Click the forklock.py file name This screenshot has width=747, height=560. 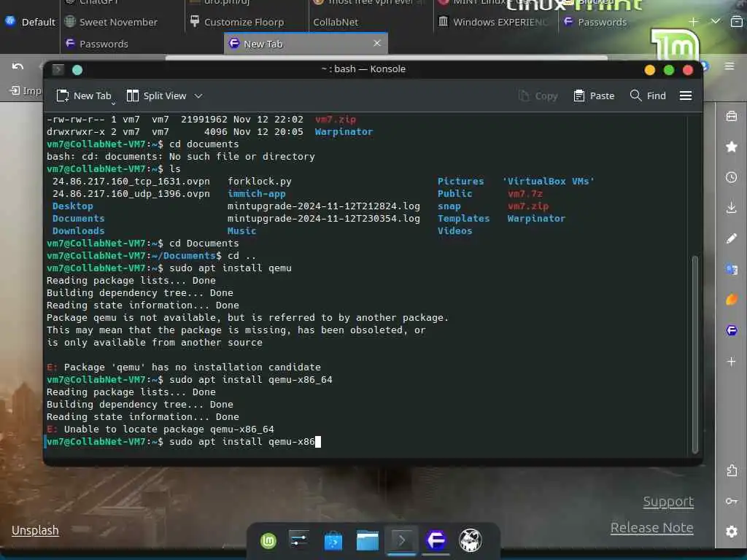click(259, 182)
